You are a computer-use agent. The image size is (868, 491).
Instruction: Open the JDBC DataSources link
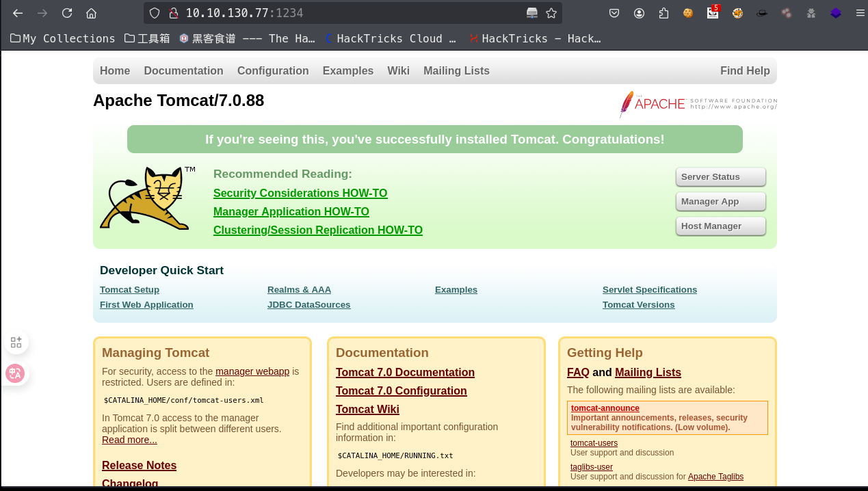pos(308,304)
